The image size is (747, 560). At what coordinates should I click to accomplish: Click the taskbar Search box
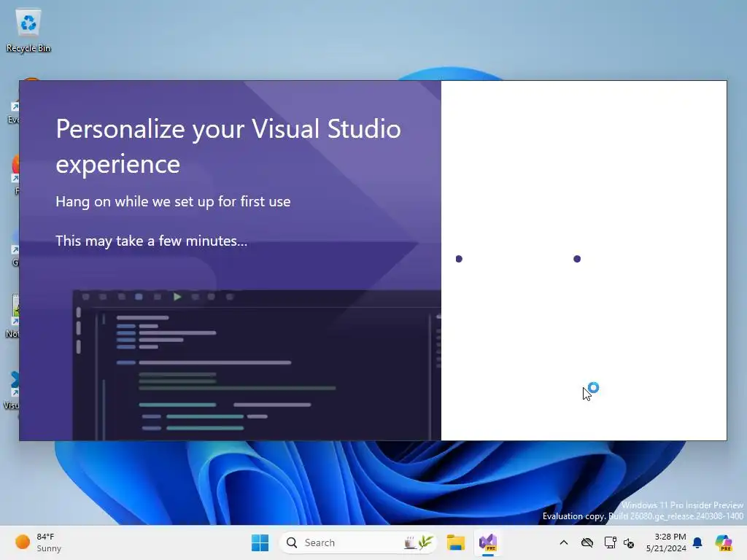coord(358,542)
